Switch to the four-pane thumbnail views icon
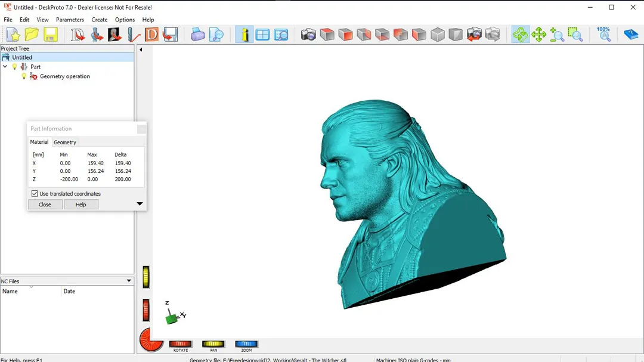Image resolution: width=644 pixels, height=362 pixels. 262,35
